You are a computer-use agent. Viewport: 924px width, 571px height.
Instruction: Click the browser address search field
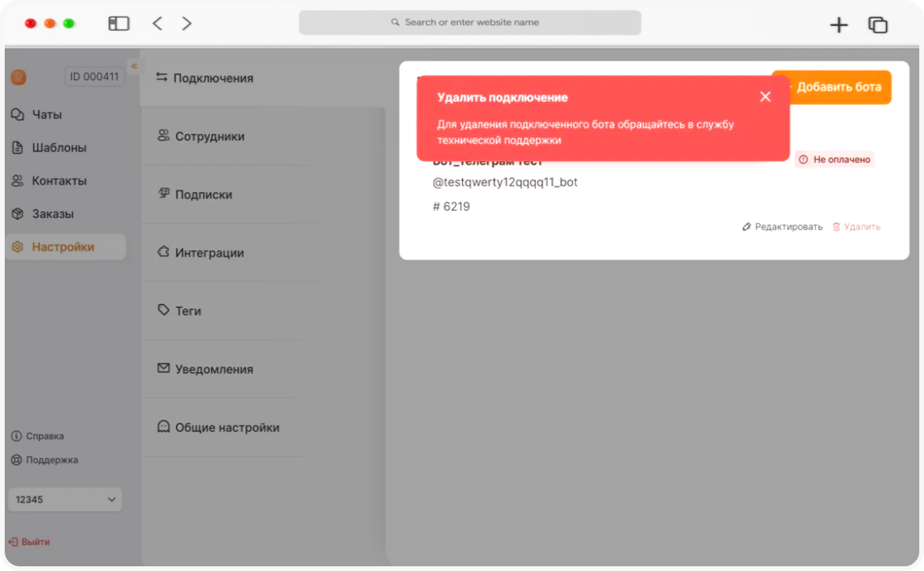(470, 22)
